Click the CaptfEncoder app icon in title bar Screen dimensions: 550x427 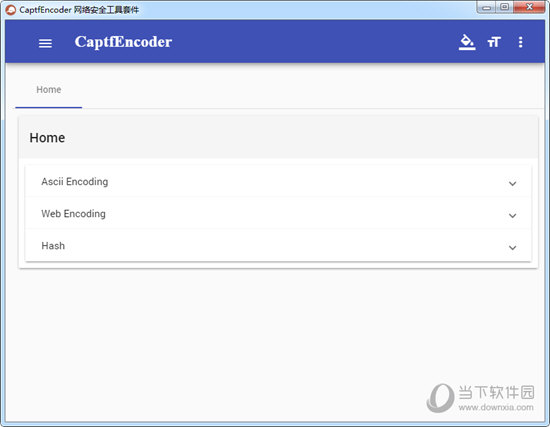pyautogui.click(x=11, y=10)
